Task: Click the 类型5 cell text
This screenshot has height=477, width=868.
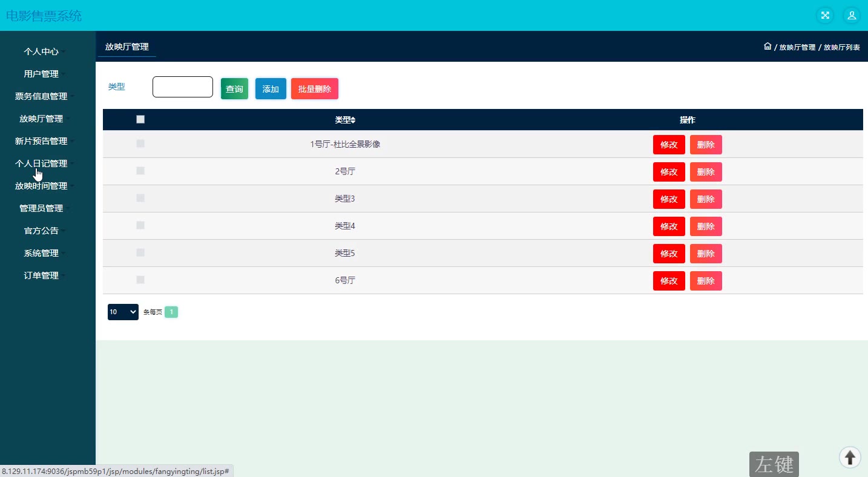Action: 345,253
